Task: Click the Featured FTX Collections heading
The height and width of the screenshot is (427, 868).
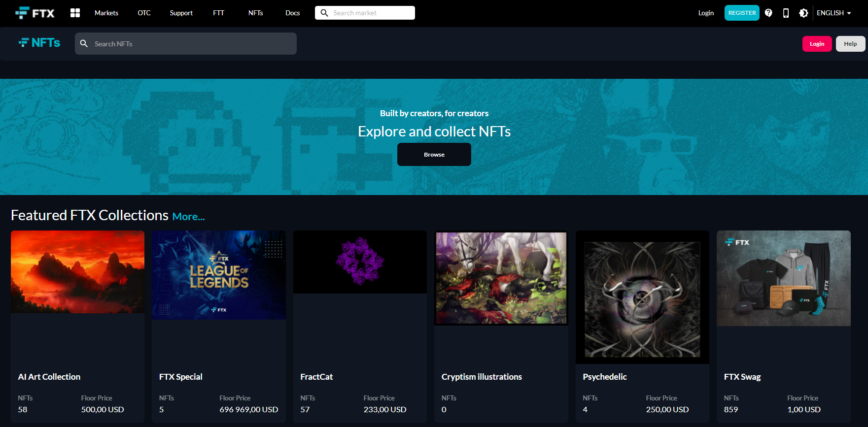Action: click(x=90, y=215)
